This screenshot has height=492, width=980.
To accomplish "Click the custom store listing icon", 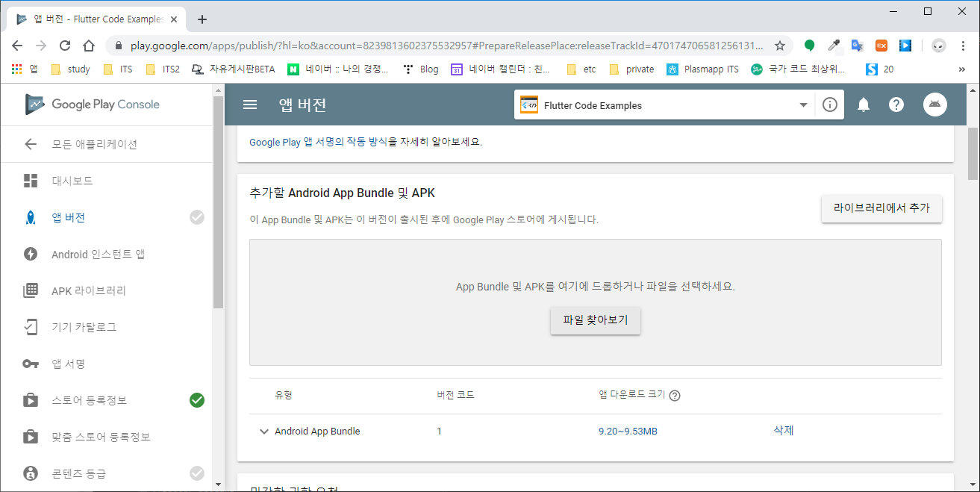I will pyautogui.click(x=31, y=437).
